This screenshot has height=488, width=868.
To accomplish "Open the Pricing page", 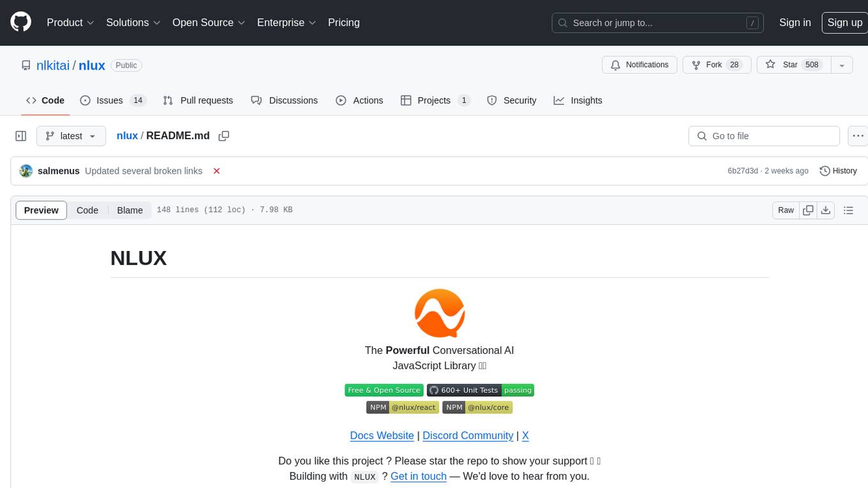I will (344, 22).
